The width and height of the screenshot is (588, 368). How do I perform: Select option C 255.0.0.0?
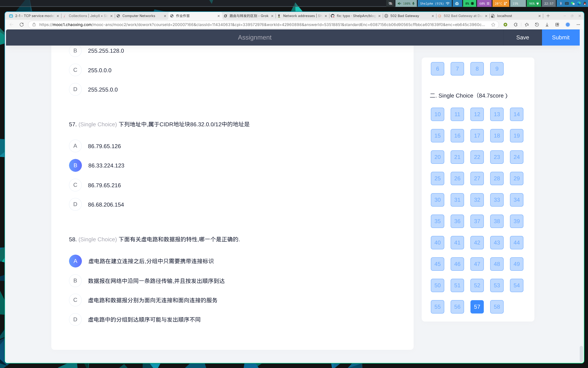(75, 70)
